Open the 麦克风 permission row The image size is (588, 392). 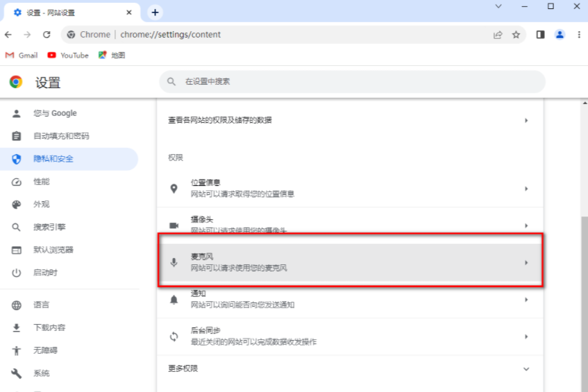click(x=350, y=262)
